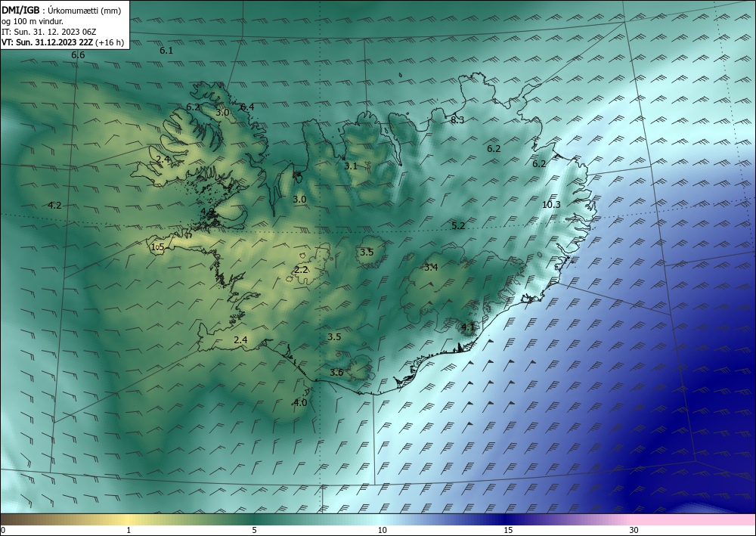This screenshot has width=756, height=536.
Task: Click the 2.2 value label
Action: [x=302, y=270]
